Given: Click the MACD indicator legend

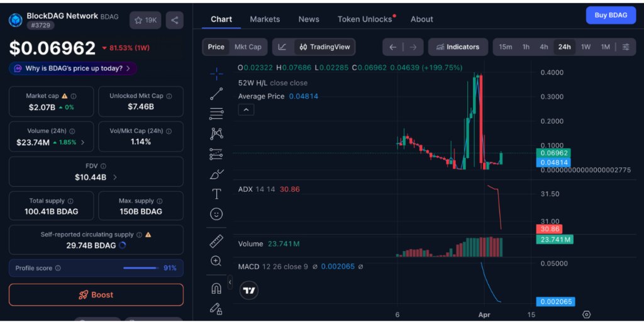Looking at the screenshot, I should (301, 267).
